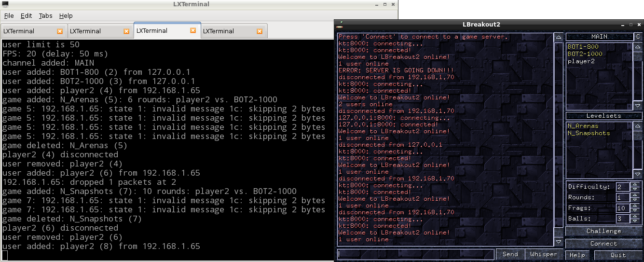644x262 pixels.
Task: Open the Help menu in LXTerminal
Action: pos(66,15)
